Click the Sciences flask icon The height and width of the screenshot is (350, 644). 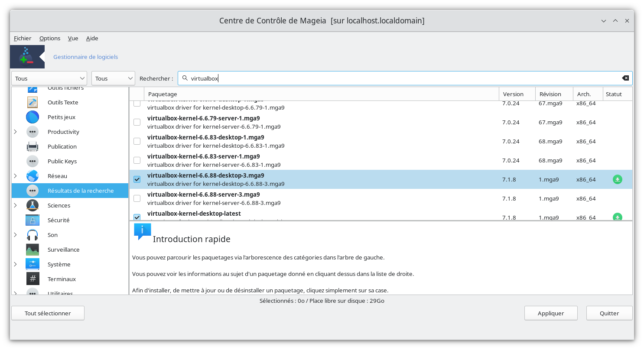coord(33,205)
